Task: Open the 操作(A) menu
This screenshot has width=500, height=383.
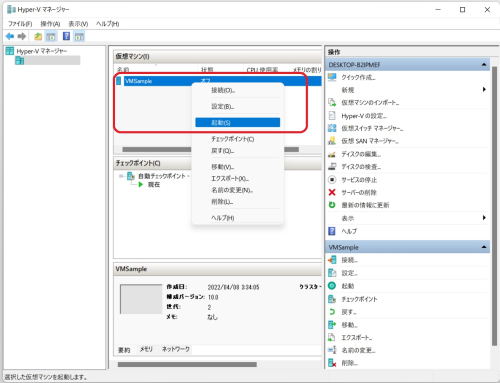Action: 50,24
